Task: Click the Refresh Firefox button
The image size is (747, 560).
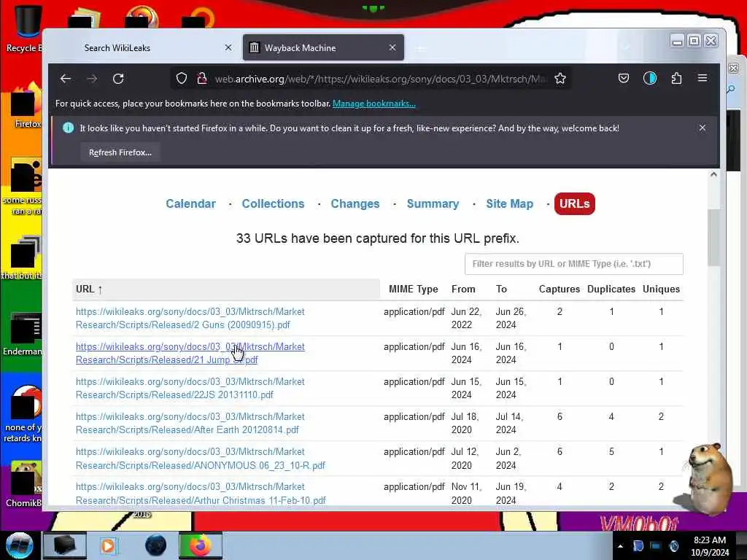Action: (x=120, y=152)
